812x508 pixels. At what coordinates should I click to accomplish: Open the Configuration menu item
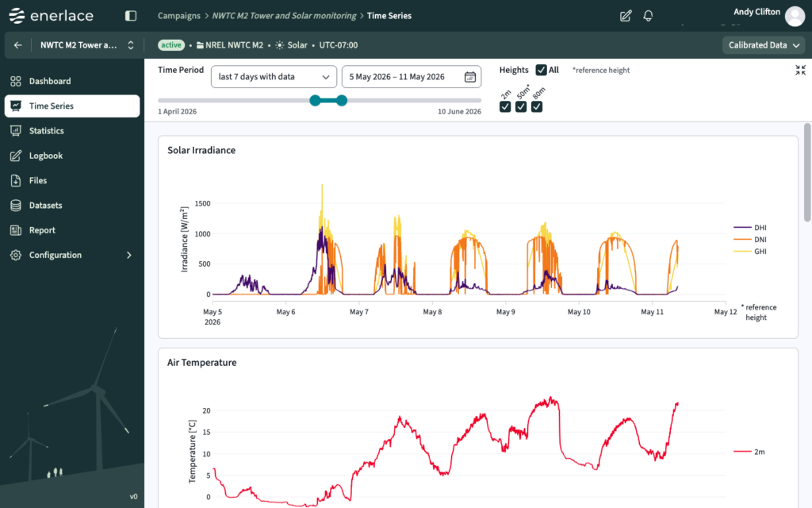(72, 255)
